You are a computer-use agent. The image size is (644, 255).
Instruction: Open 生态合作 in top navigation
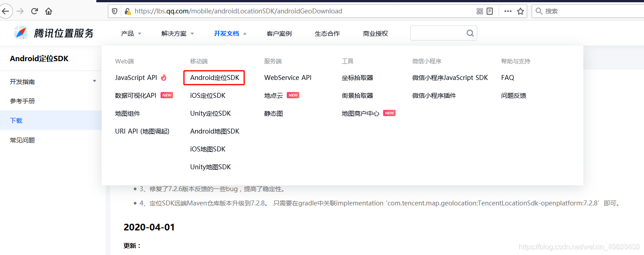pos(327,33)
